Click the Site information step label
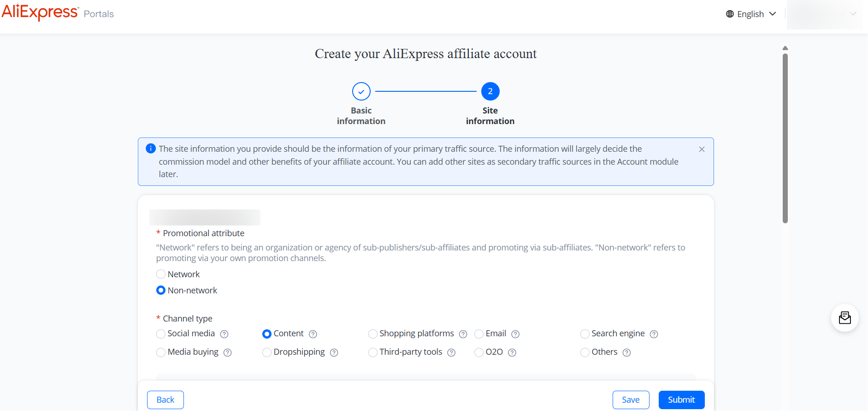 pos(490,116)
